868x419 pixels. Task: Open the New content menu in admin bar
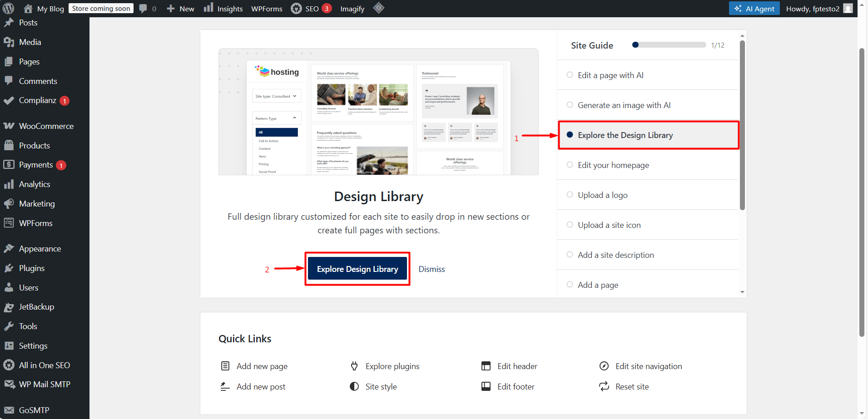181,9
